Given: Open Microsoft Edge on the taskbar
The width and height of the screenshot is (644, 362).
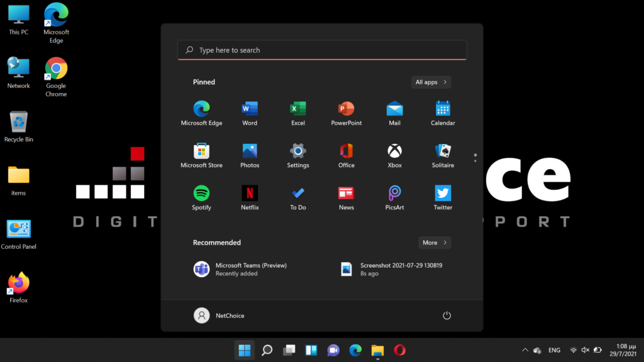Looking at the screenshot, I should pyautogui.click(x=355, y=350).
